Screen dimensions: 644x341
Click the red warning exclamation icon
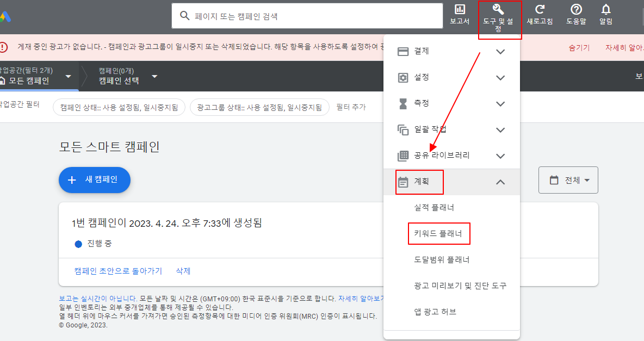click(x=3, y=47)
